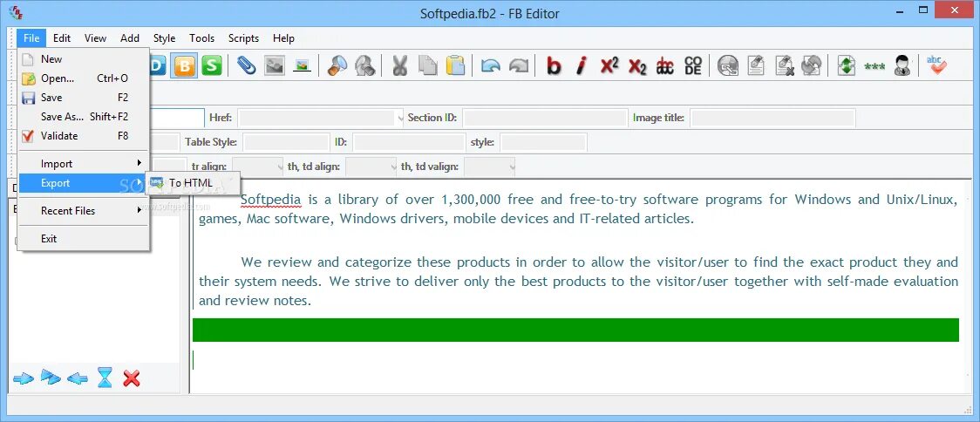Insert the three-asterisk separator icon
The height and width of the screenshot is (422, 980).
point(875,66)
